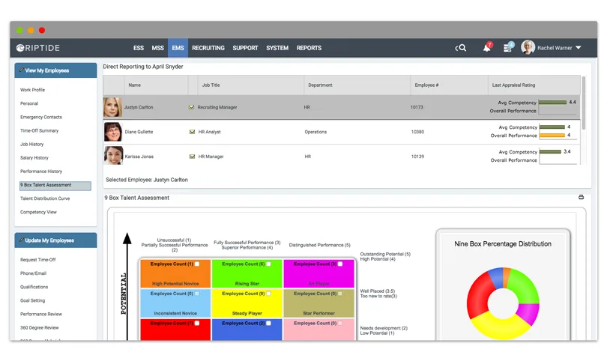
Task: Switch to the RECRUITING tab
Action: point(208,48)
